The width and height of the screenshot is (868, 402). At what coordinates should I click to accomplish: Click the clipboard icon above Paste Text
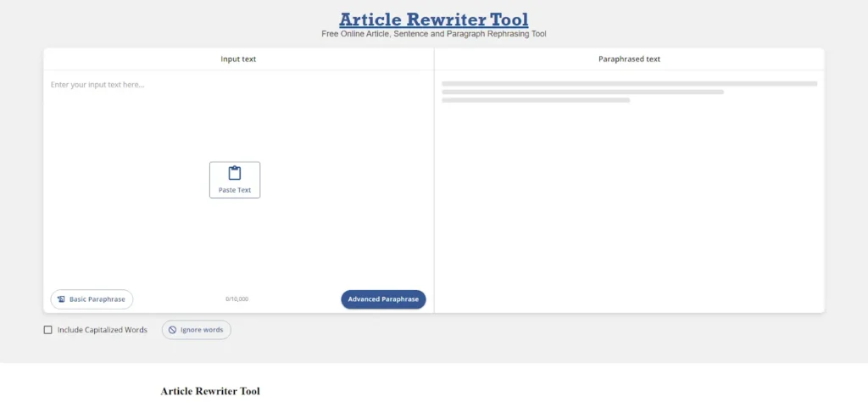pos(235,173)
